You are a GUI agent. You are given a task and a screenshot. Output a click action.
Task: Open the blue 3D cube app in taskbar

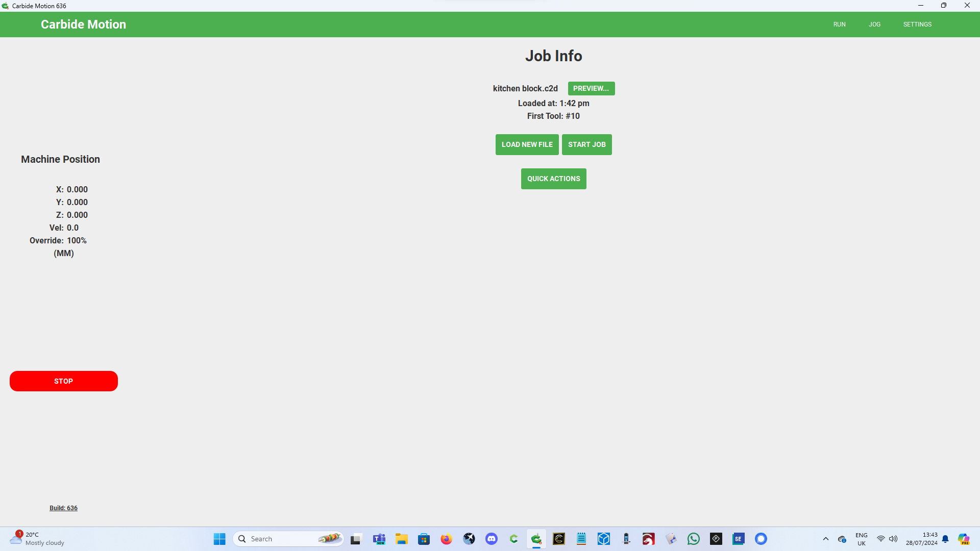(x=604, y=539)
